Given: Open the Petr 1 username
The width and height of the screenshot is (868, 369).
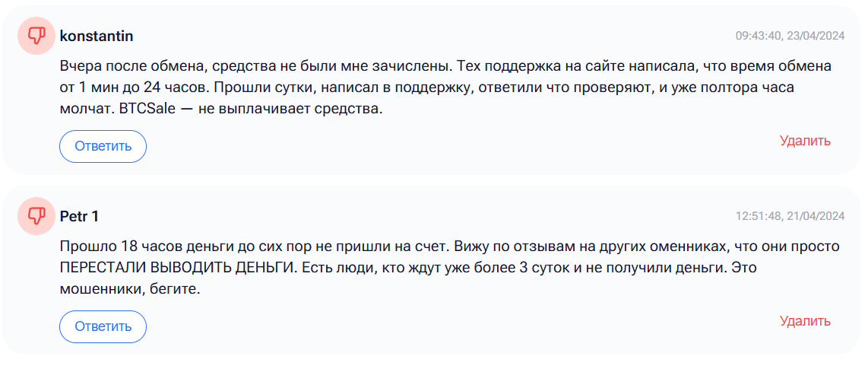Looking at the screenshot, I should (79, 215).
